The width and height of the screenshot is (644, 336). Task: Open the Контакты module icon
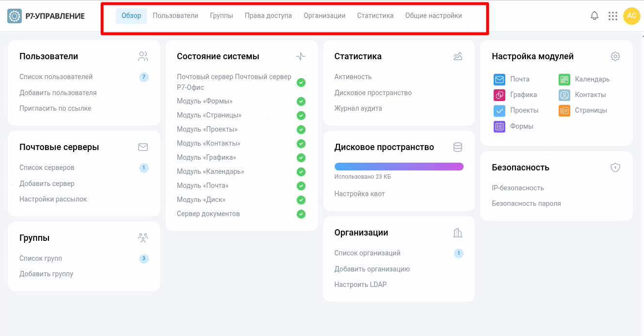[564, 95]
